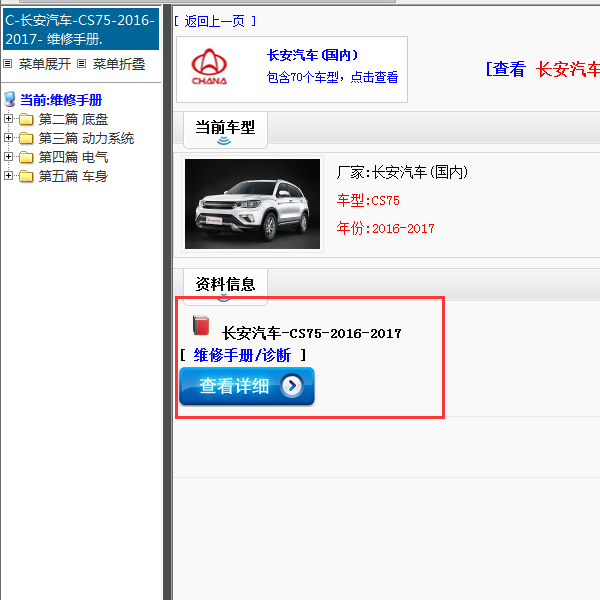Image resolution: width=600 pixels, height=600 pixels.
Task: Open folder icon of 第二篇 底盘
Action: (26, 119)
